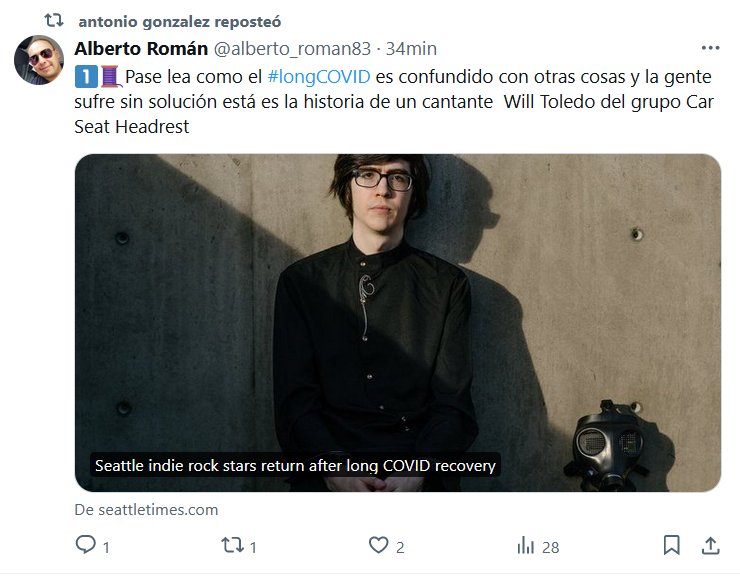740x578 pixels.
Task: Repost this tweet with the retweet icon
Action: (233, 545)
